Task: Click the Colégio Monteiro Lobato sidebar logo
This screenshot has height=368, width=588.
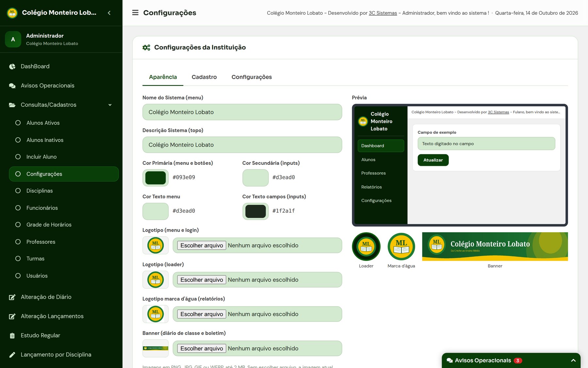Action: click(12, 13)
